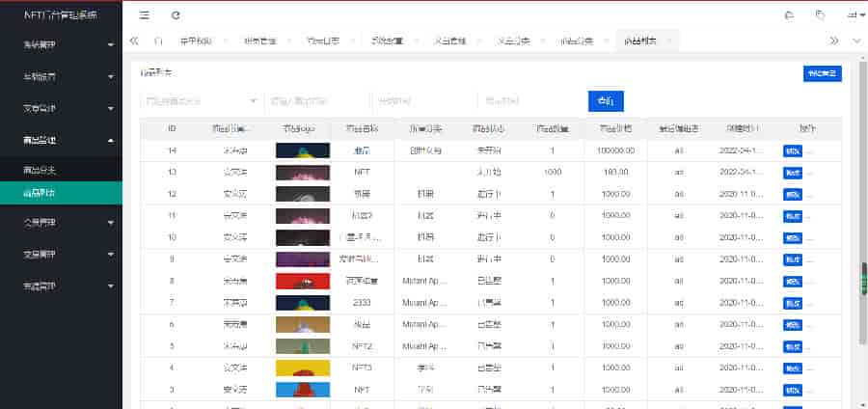Click the refresh icon in the top bar
868x409 pixels.
[x=176, y=15]
